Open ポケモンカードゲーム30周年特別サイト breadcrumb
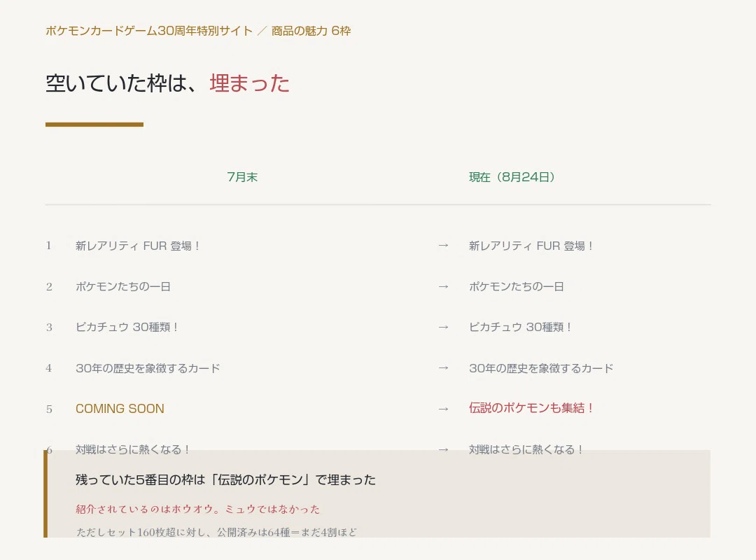The height and width of the screenshot is (560, 756). tap(149, 31)
